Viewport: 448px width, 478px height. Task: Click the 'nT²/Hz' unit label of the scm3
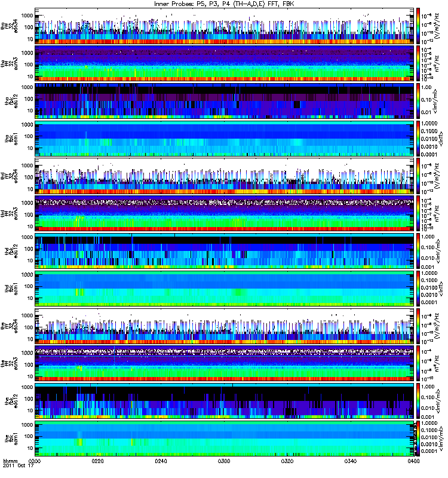tap(437, 364)
